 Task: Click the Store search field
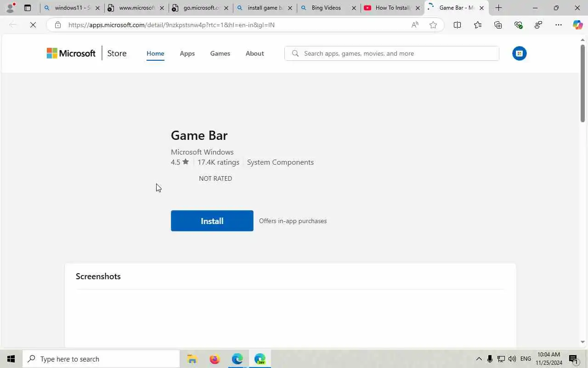click(392, 53)
